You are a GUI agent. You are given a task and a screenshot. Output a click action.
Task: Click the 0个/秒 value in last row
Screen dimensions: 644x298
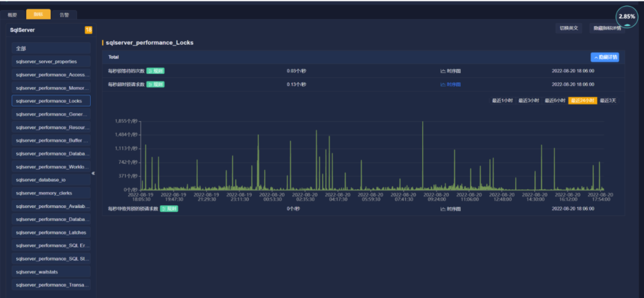[x=293, y=209]
